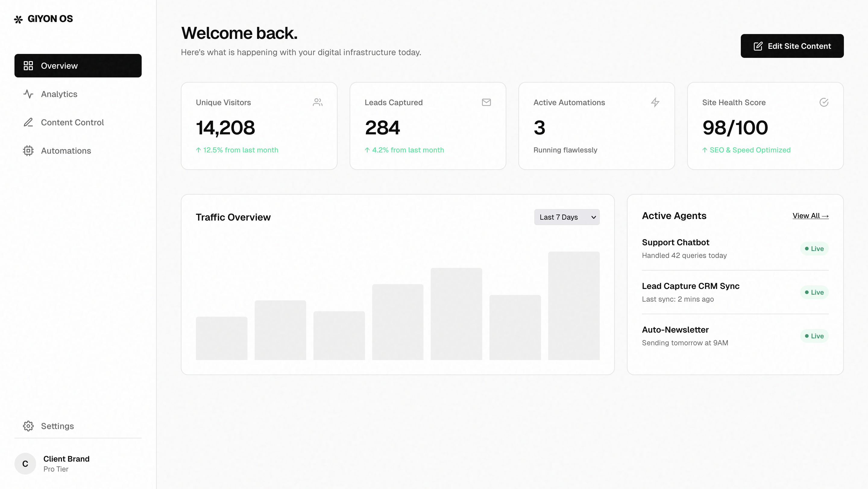Select the Analytics waveform icon in the sidebar
The width and height of the screenshot is (868, 489).
[x=29, y=94]
